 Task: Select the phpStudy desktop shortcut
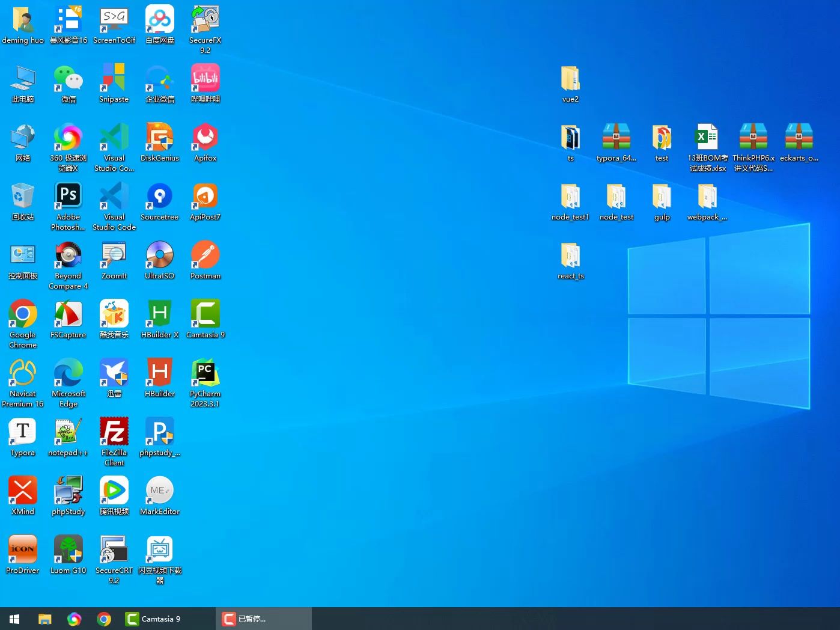coord(68,497)
